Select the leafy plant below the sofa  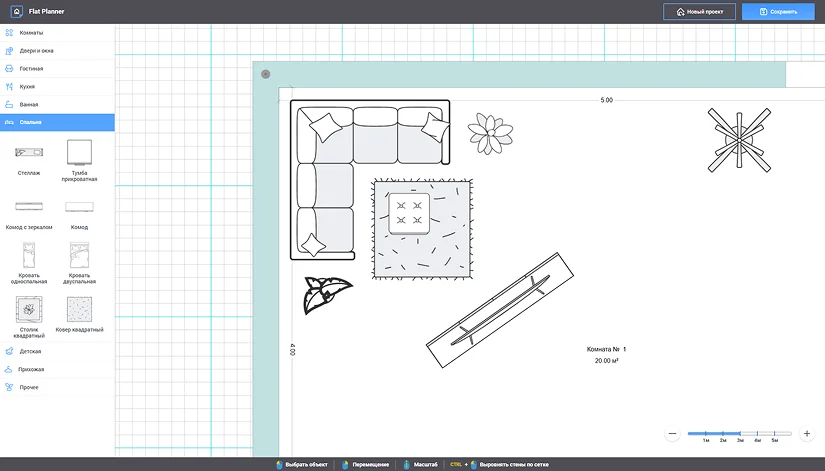(327, 295)
